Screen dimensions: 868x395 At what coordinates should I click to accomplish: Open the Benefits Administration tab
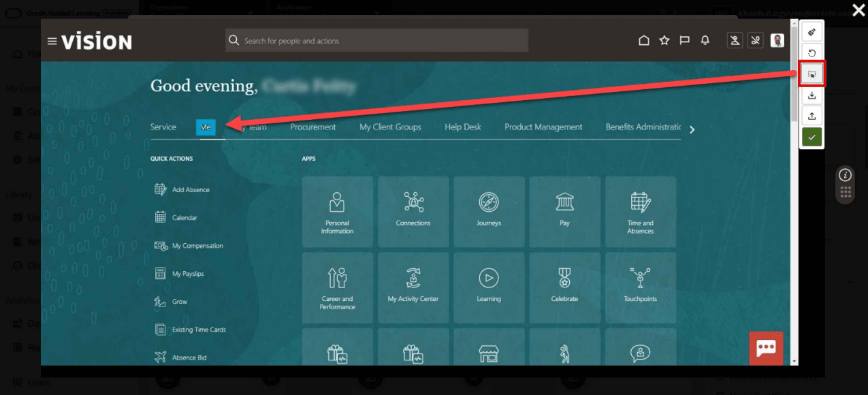click(643, 127)
